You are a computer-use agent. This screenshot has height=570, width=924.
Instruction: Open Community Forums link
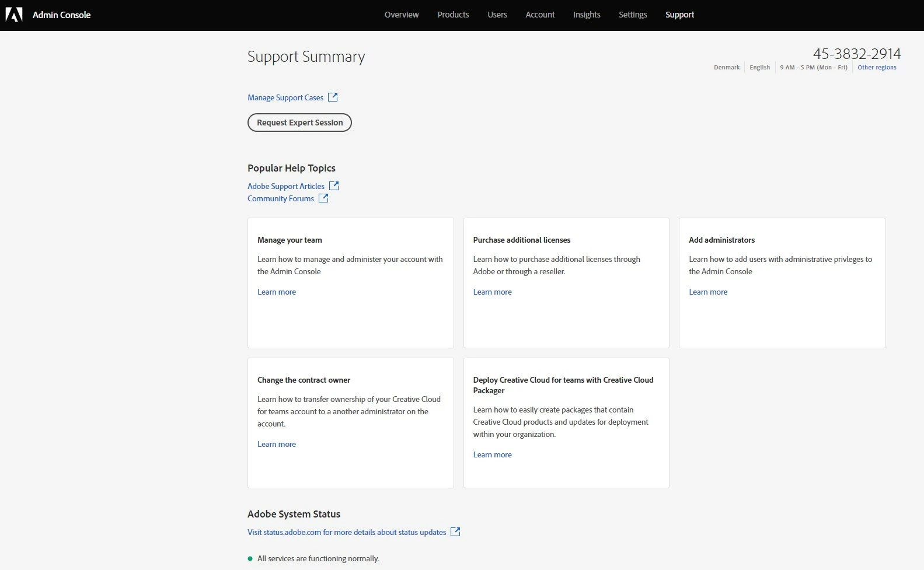281,198
